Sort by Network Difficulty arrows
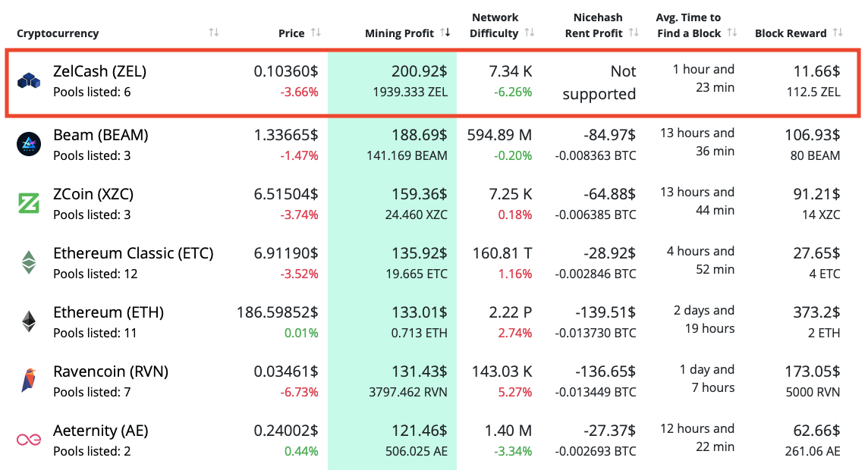This screenshot has width=868, height=470. pos(530,33)
